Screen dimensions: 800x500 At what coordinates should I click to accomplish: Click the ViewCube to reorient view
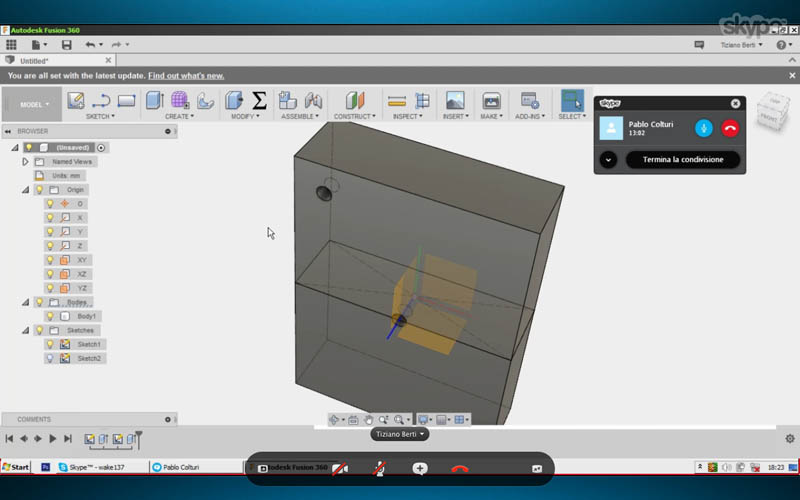773,111
